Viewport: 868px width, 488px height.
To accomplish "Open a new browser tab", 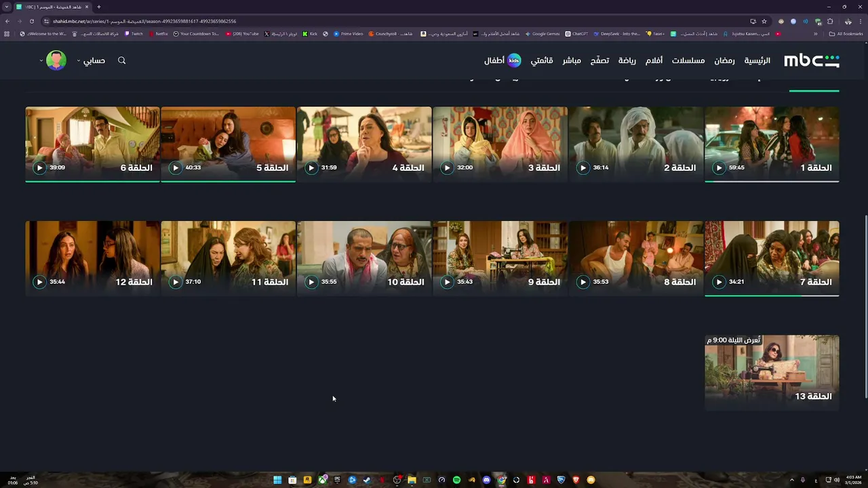I will pyautogui.click(x=98, y=7).
